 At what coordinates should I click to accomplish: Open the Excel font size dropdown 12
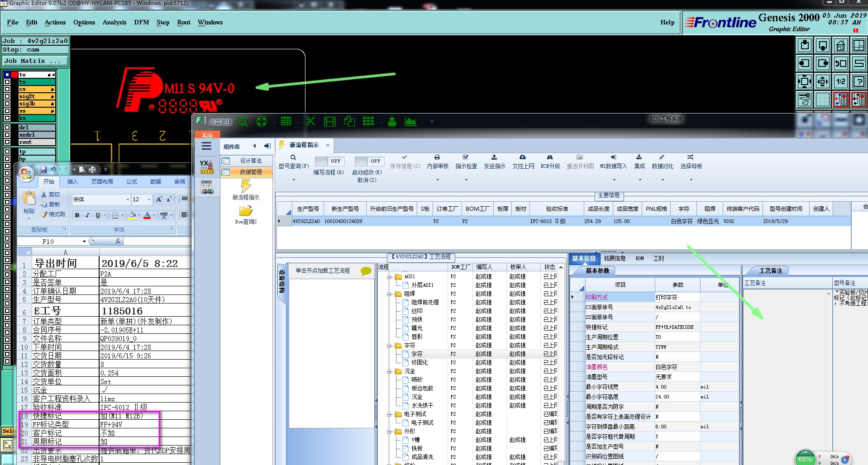pos(149,199)
